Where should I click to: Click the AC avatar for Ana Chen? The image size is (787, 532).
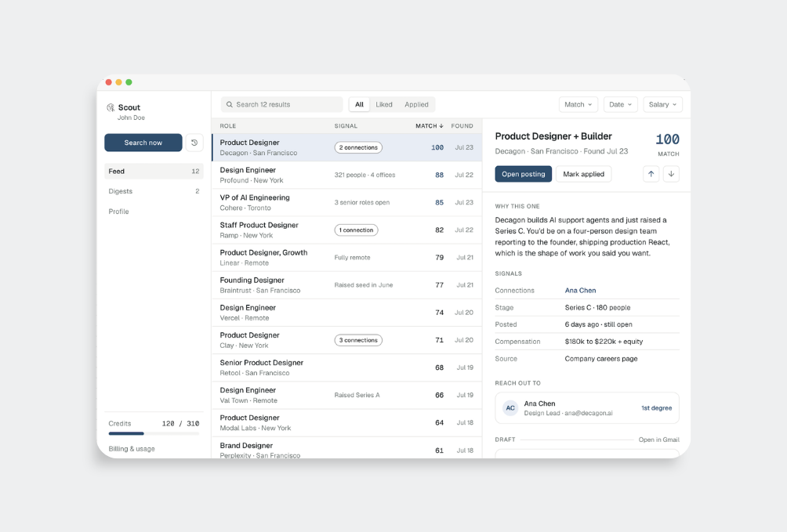coord(510,408)
